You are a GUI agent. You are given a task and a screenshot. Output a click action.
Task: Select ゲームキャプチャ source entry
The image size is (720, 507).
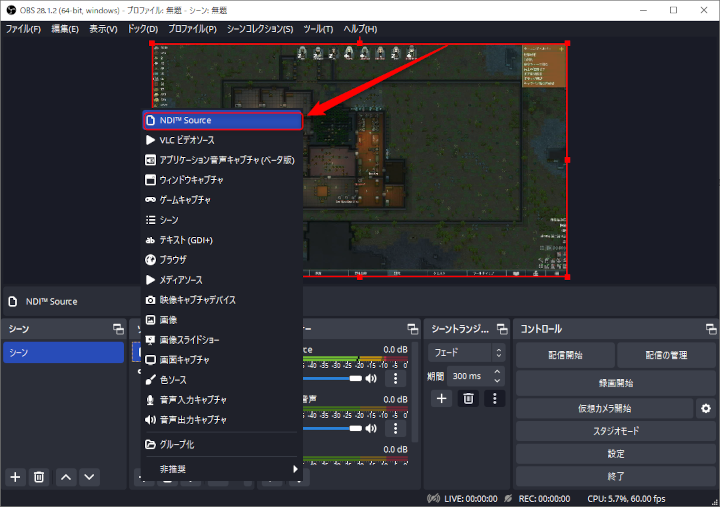coord(222,200)
